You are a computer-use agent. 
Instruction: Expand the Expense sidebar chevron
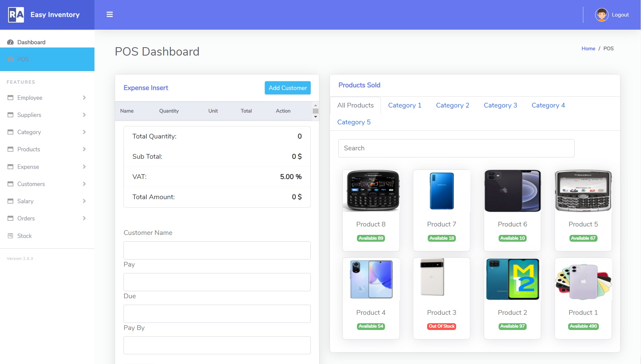point(84,167)
